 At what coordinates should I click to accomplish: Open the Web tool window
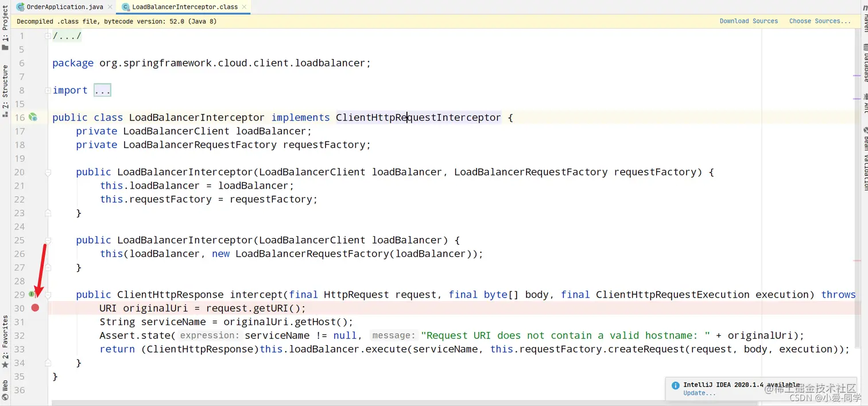pos(5,389)
